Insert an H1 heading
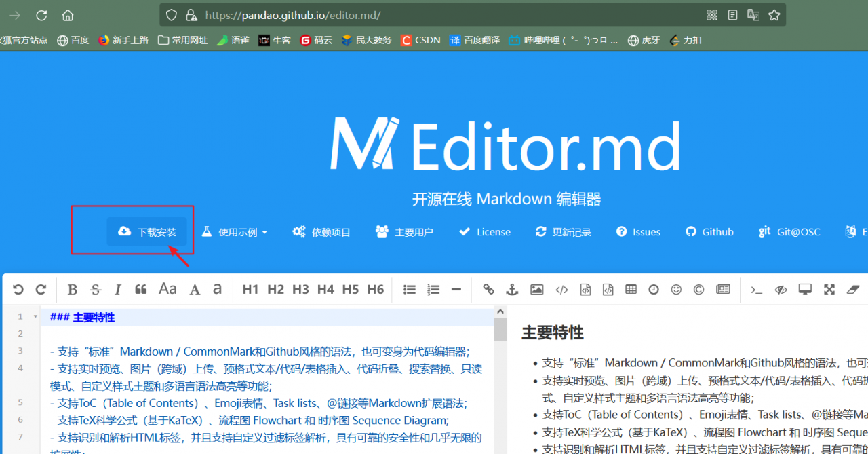868x454 pixels. tap(250, 290)
